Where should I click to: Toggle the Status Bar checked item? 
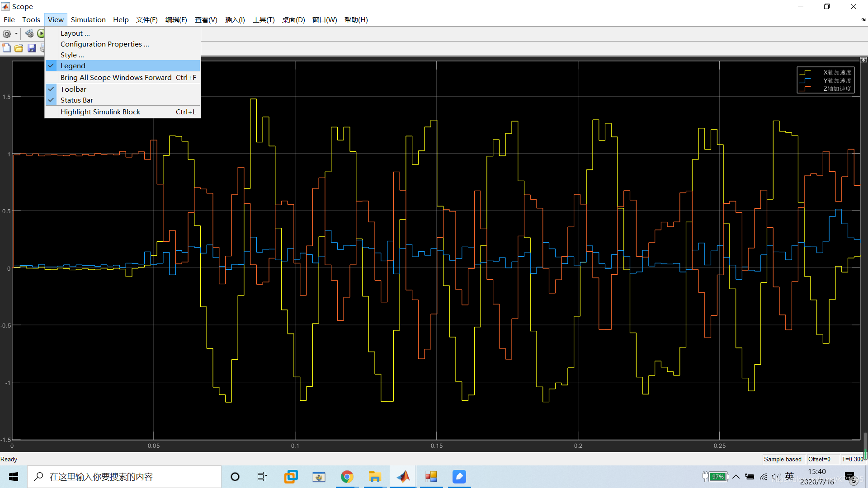pyautogui.click(x=76, y=100)
